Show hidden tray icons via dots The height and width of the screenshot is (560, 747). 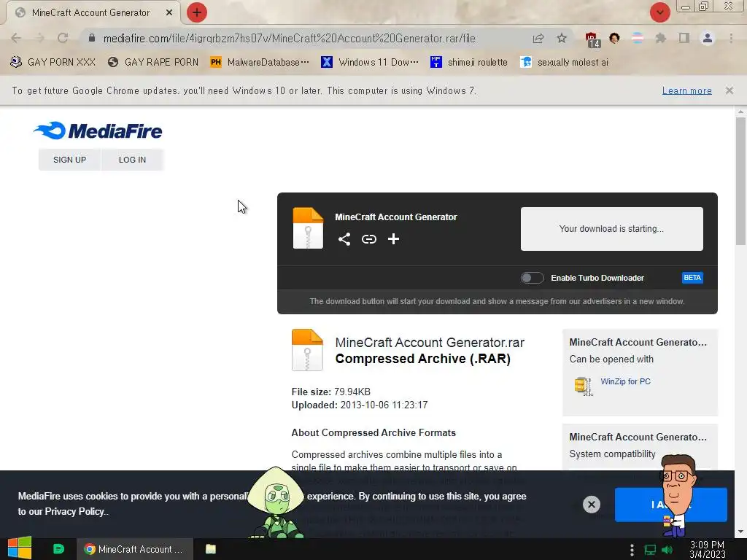click(x=632, y=550)
